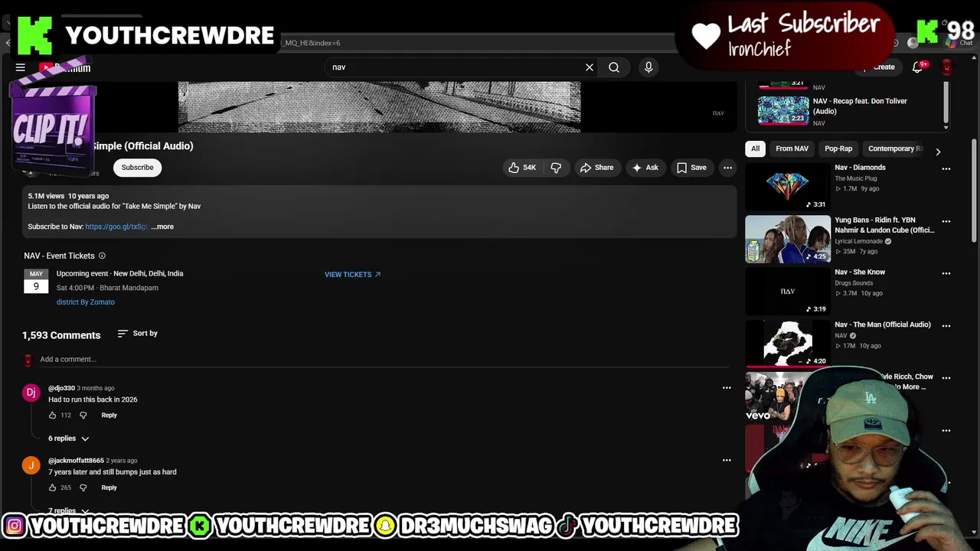This screenshot has width=980, height=551.
Task: Open more actions menu beside Save
Action: [x=728, y=168]
